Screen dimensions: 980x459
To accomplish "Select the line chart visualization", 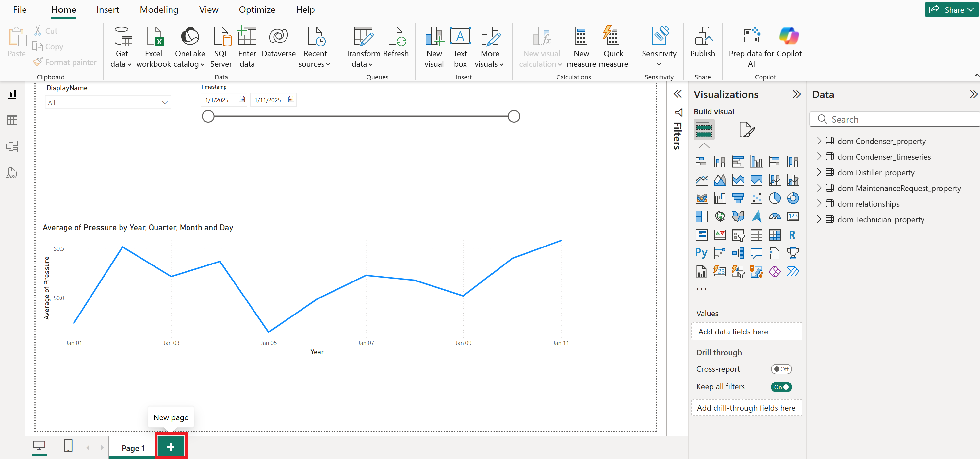I will pos(701,179).
